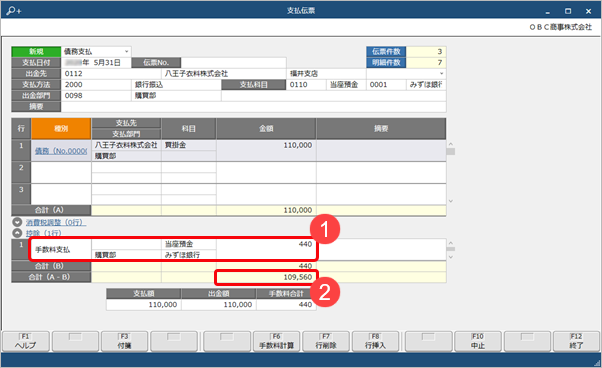602x368 pixels.
Task: Click the F3 付箋 button
Action: click(124, 341)
